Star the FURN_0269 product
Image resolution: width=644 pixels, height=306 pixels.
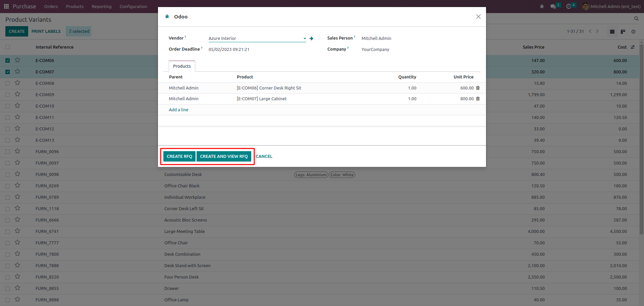[x=17, y=185]
